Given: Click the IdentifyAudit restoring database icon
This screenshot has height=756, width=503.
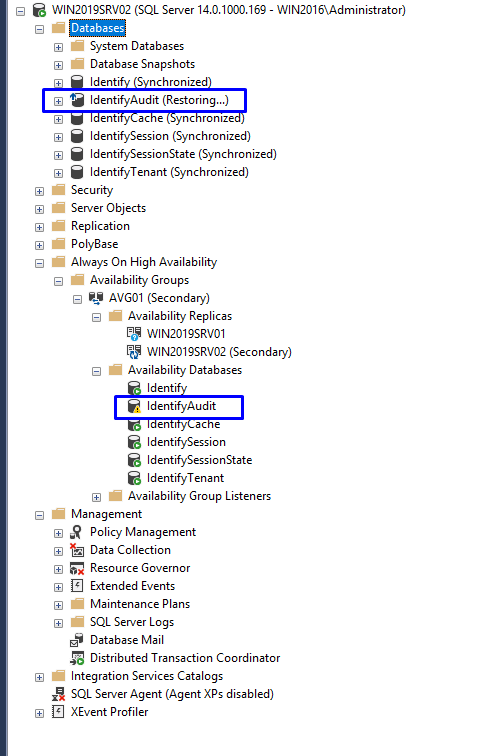Looking at the screenshot, I should (x=77, y=100).
